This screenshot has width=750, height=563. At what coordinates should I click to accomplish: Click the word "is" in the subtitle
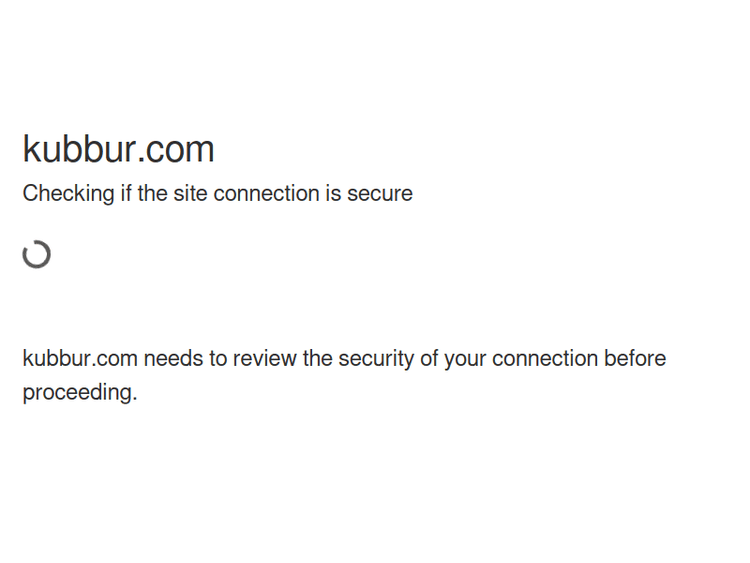pos(333,193)
